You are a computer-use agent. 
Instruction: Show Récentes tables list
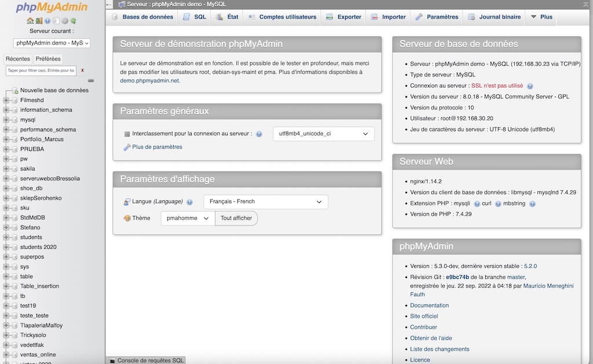(18, 59)
